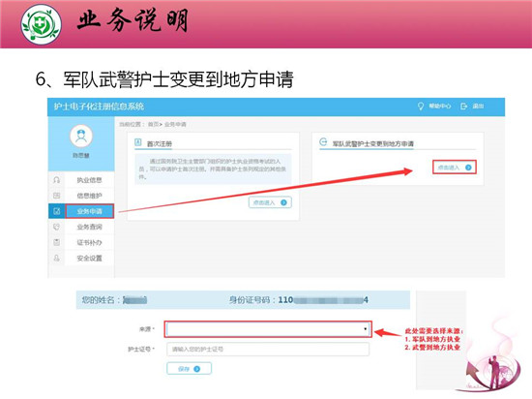Click the 证书补办 clipboard icon
Screen dimensions: 532x399
pyautogui.click(x=57, y=242)
